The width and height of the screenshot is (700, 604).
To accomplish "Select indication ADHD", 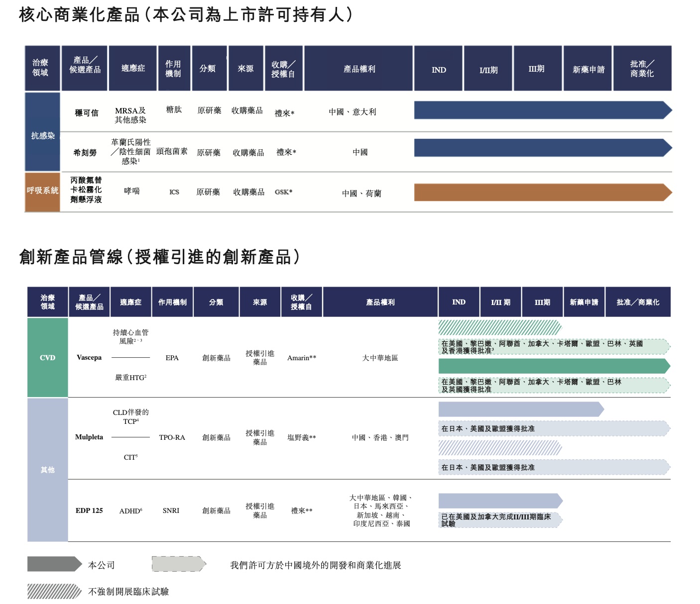I will click(130, 510).
